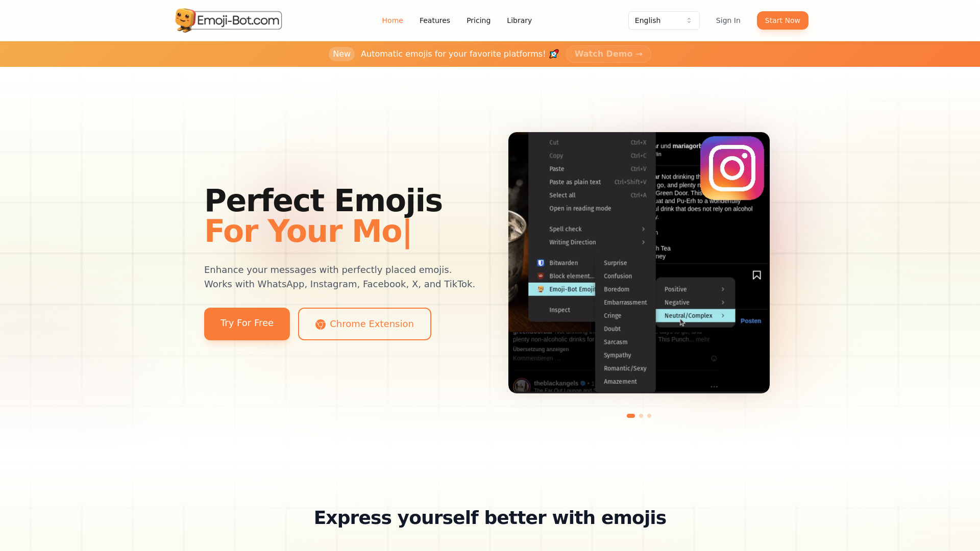
Task: Select the Pricing navigation tab
Action: click(478, 20)
